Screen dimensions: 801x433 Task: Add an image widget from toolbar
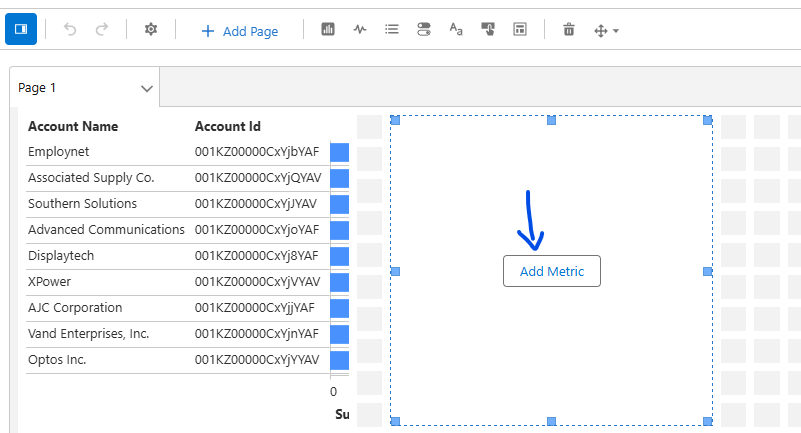point(488,30)
